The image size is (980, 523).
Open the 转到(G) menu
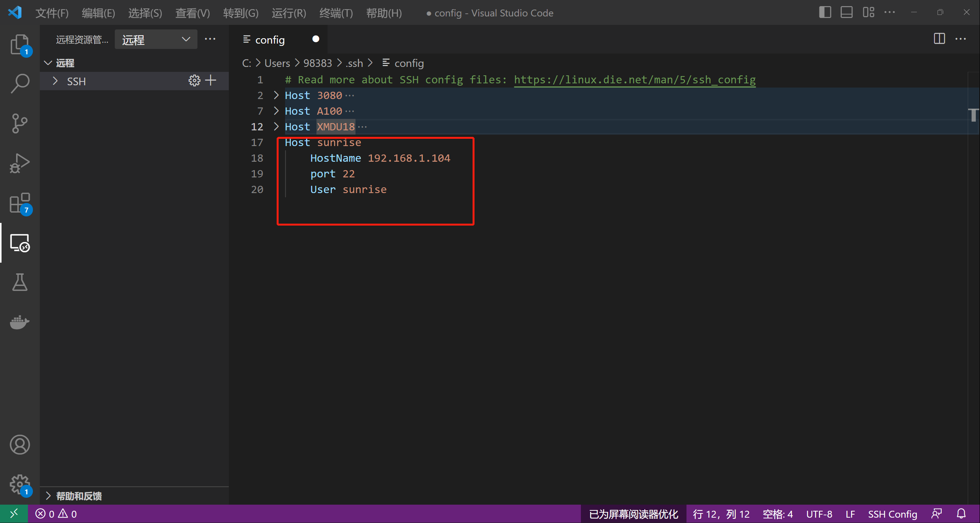241,13
